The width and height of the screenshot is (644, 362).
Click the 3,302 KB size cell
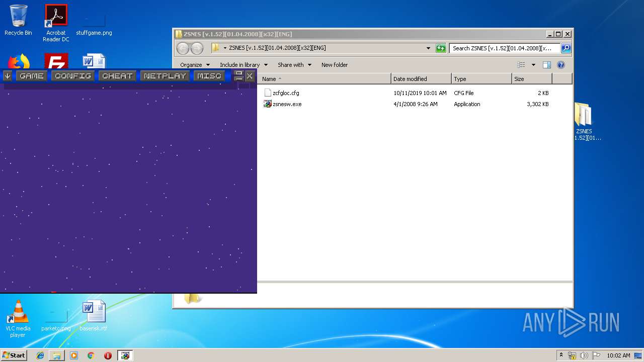point(537,104)
